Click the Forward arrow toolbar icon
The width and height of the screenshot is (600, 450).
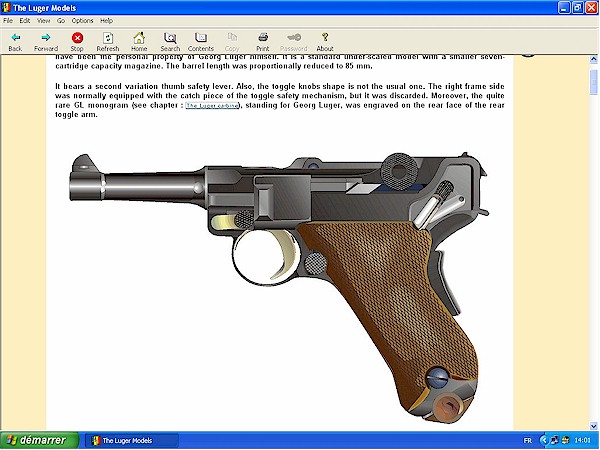pos(46,38)
